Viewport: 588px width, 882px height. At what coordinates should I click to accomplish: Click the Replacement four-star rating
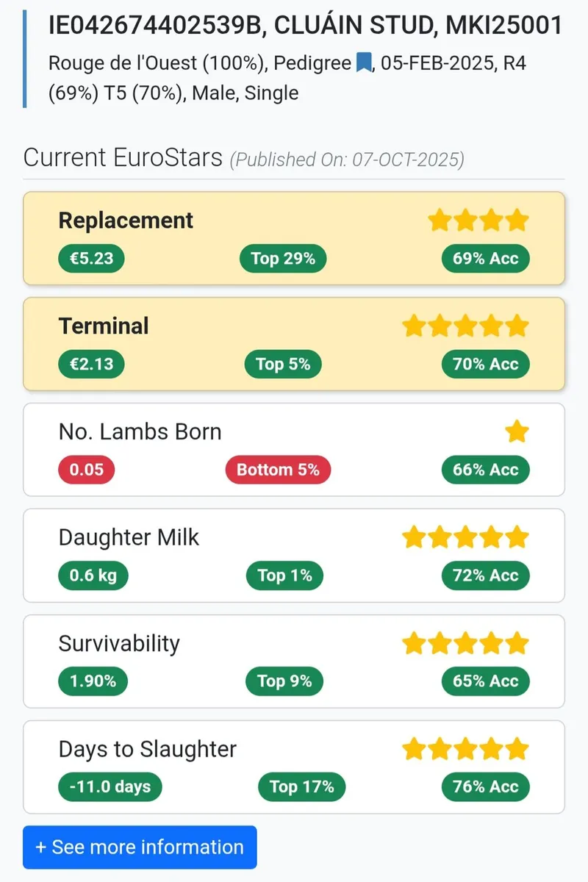tap(478, 220)
